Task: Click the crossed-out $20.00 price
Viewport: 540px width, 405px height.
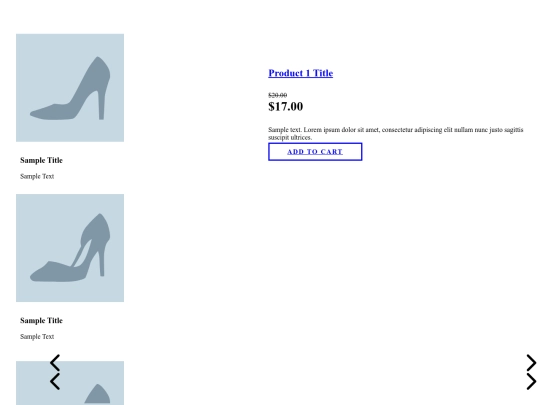Action: 278,95
